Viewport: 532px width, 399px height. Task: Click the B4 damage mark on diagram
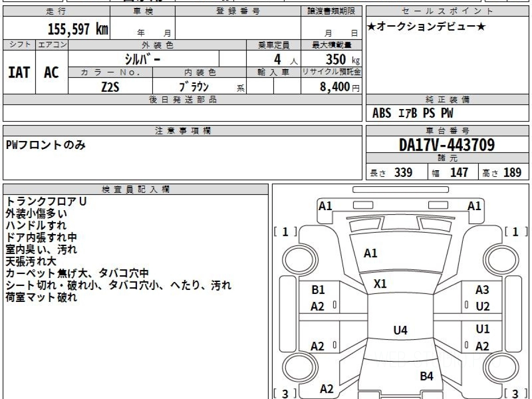(x=426, y=376)
